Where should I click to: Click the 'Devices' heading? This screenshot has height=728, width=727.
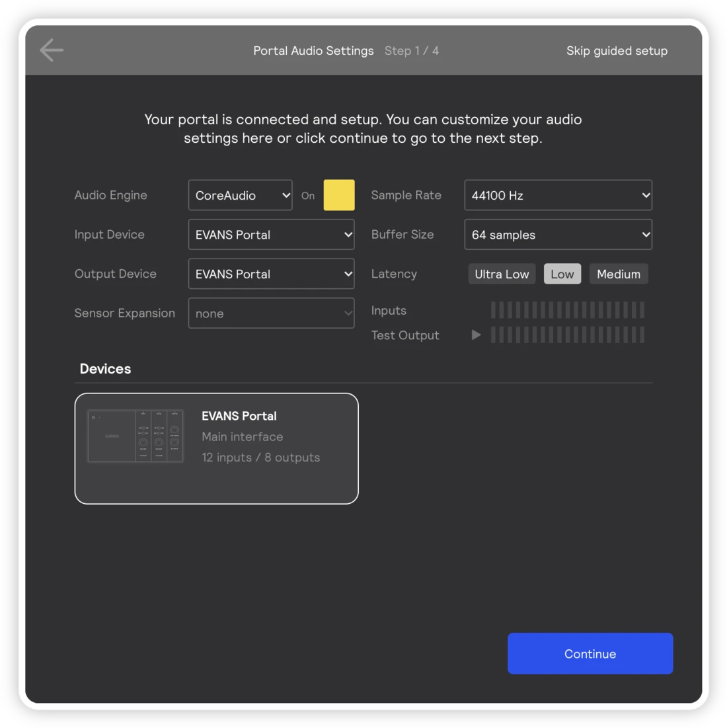click(105, 369)
